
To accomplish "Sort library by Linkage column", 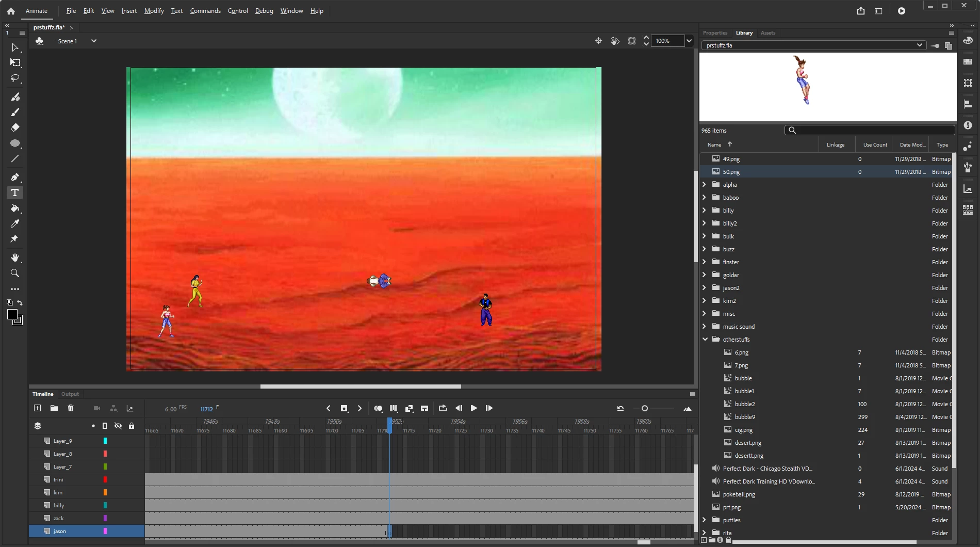I will [836, 144].
